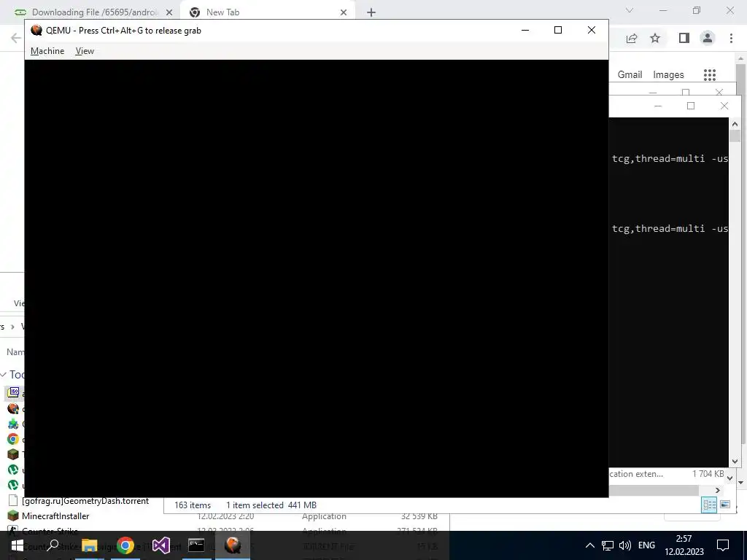Open Images link on New Tab page

(x=668, y=75)
